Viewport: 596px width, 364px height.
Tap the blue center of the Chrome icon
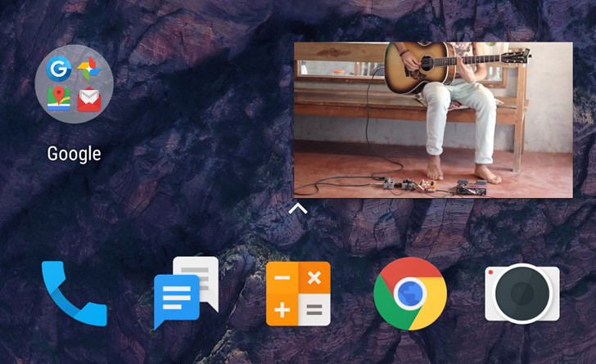tap(410, 294)
